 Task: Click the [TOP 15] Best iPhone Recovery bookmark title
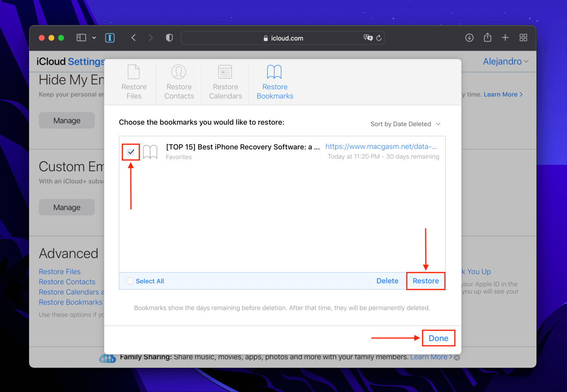click(243, 147)
